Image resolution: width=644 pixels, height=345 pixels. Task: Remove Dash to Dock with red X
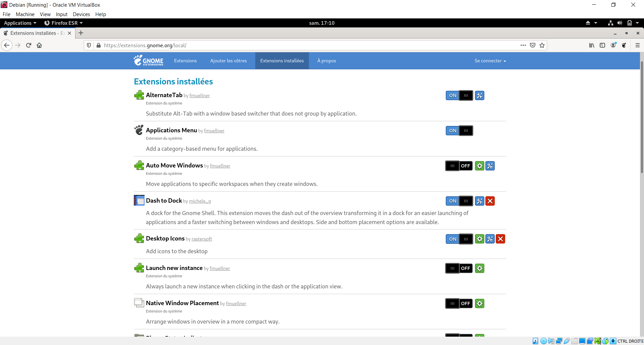(490, 201)
